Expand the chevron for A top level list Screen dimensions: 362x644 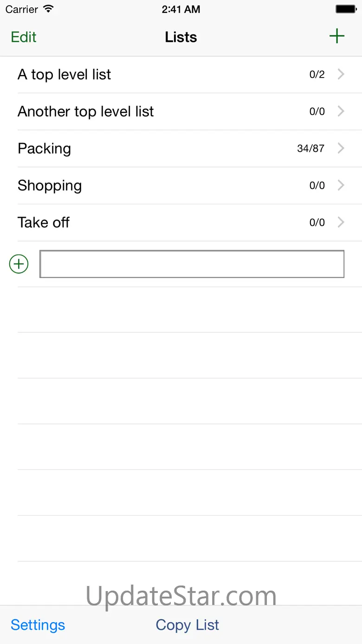(341, 74)
